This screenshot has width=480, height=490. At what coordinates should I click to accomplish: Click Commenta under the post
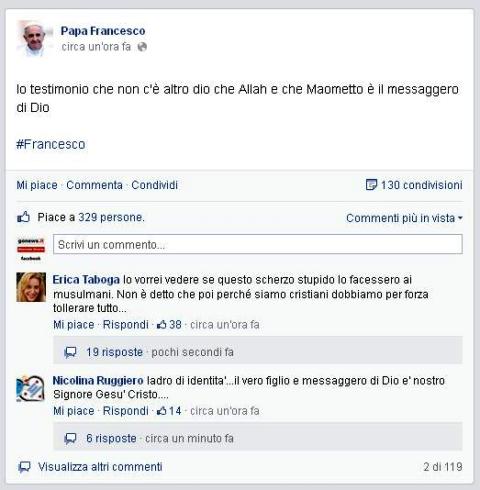pyautogui.click(x=94, y=185)
